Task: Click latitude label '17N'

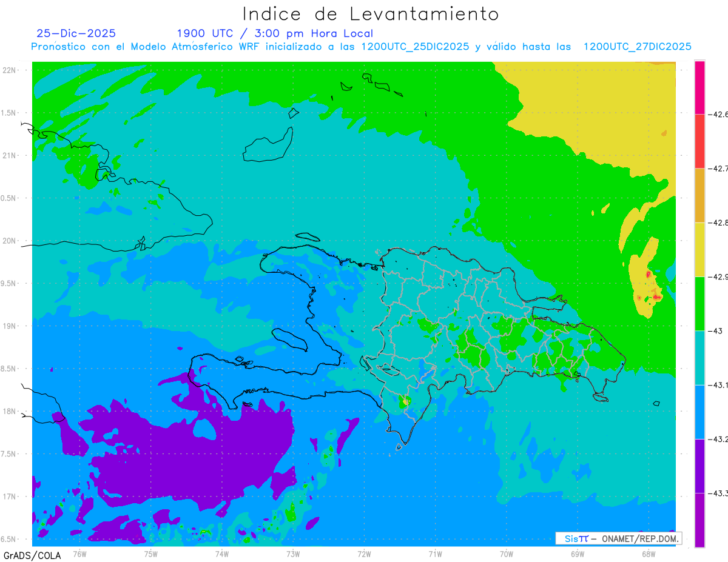Action: coord(10,497)
